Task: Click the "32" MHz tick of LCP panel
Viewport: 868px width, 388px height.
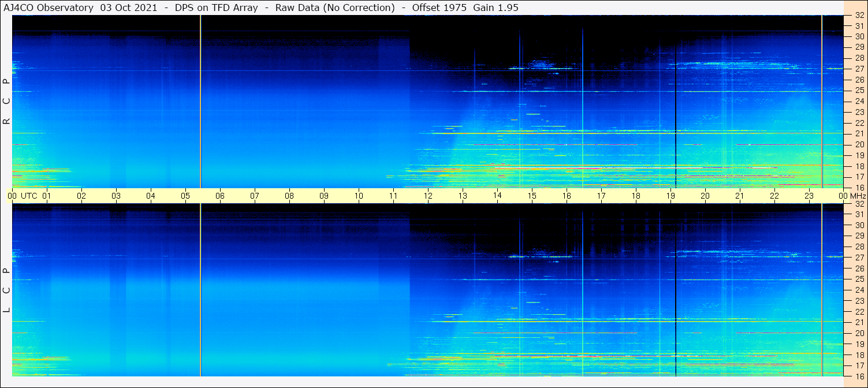Action: tap(859, 204)
